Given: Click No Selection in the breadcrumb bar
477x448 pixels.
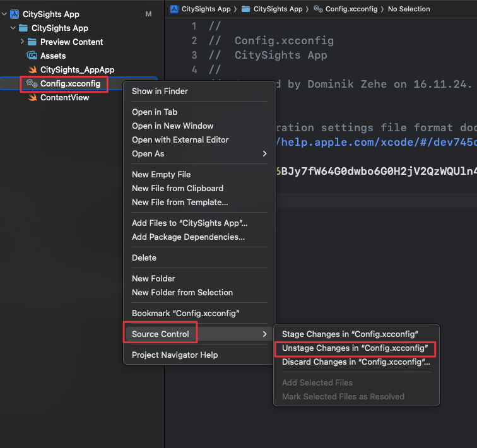Looking at the screenshot, I should (x=409, y=9).
